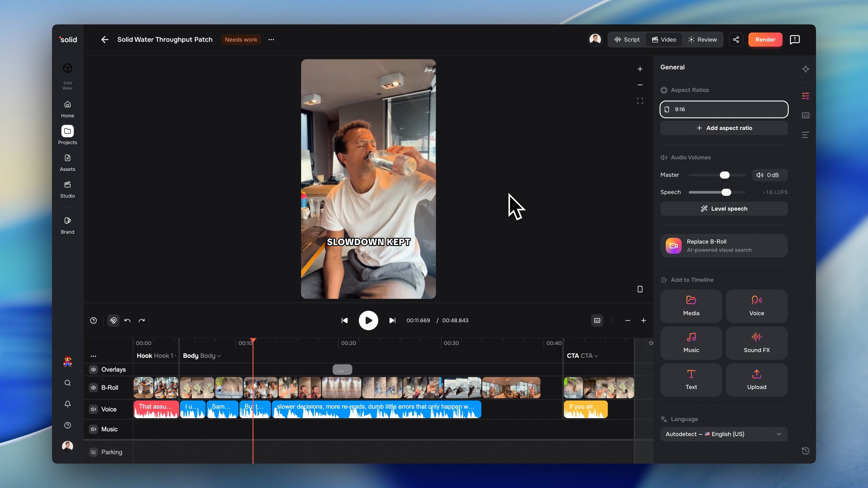This screenshot has width=868, height=488.
Task: Go to Home in sidebar
Action: (x=67, y=109)
